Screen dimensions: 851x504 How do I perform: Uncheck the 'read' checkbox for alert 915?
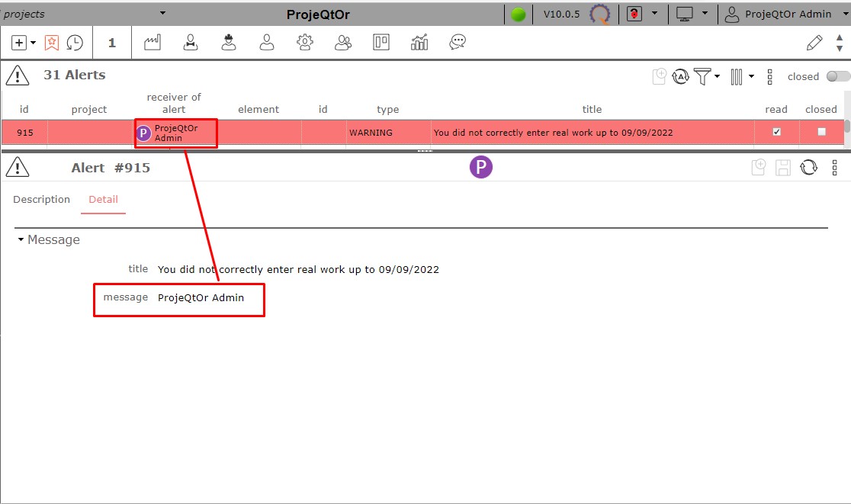tap(776, 132)
